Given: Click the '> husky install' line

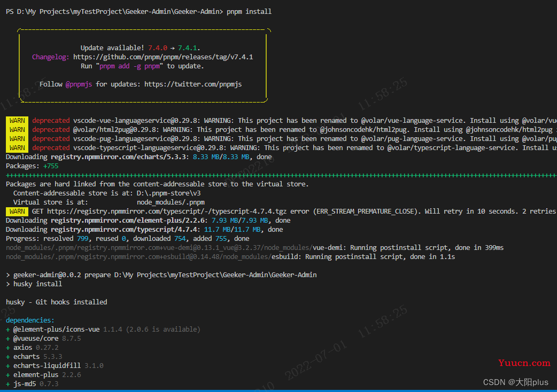Looking at the screenshot, I should coord(34,284).
